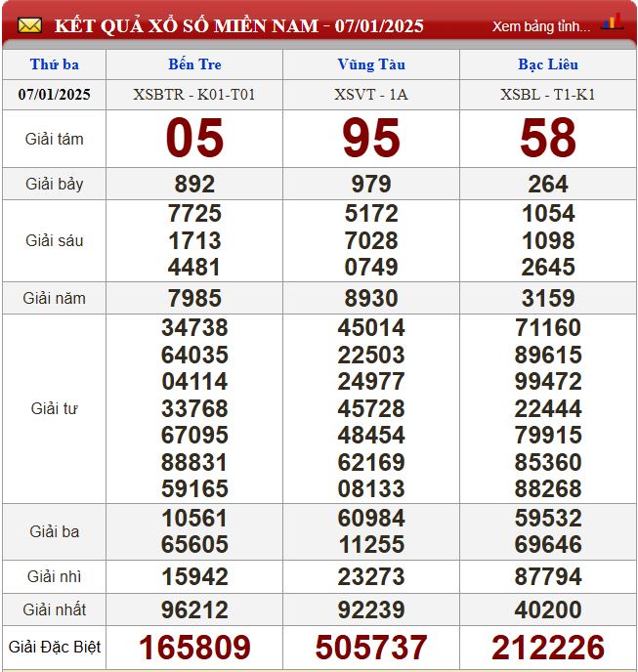Select giải ba number 69646
The height and width of the screenshot is (672, 638).
[x=548, y=544]
